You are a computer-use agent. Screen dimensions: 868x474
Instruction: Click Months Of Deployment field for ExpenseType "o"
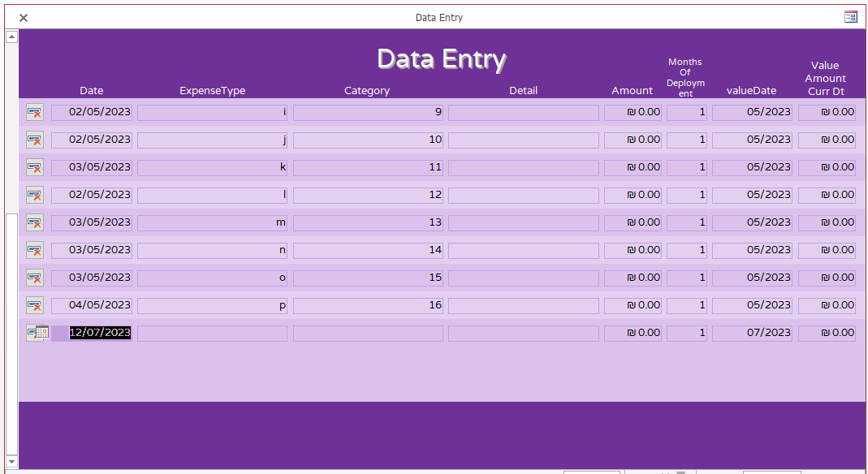(686, 278)
